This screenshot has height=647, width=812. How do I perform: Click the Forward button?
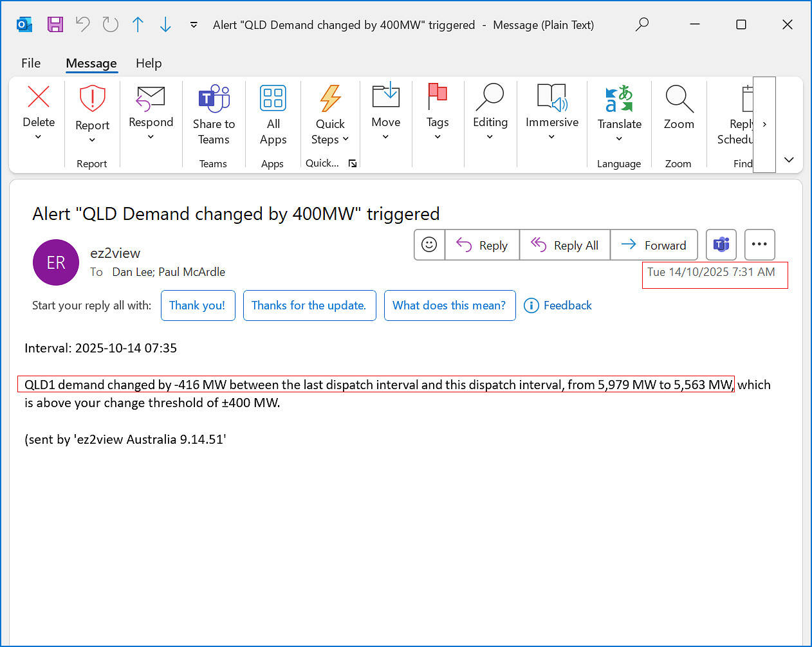654,245
